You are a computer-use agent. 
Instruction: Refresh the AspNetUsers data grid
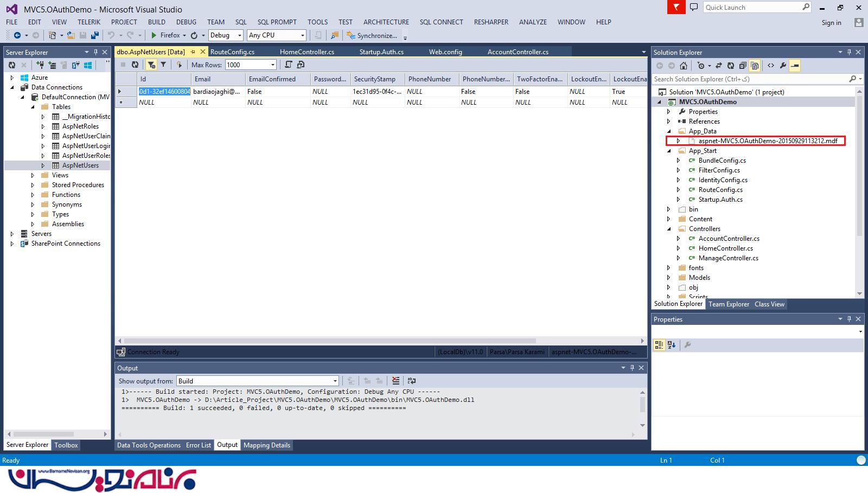pyautogui.click(x=135, y=65)
